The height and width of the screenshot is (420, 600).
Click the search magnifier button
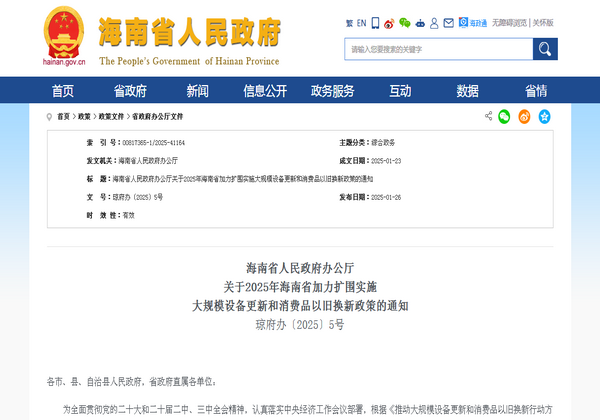pyautogui.click(x=545, y=48)
